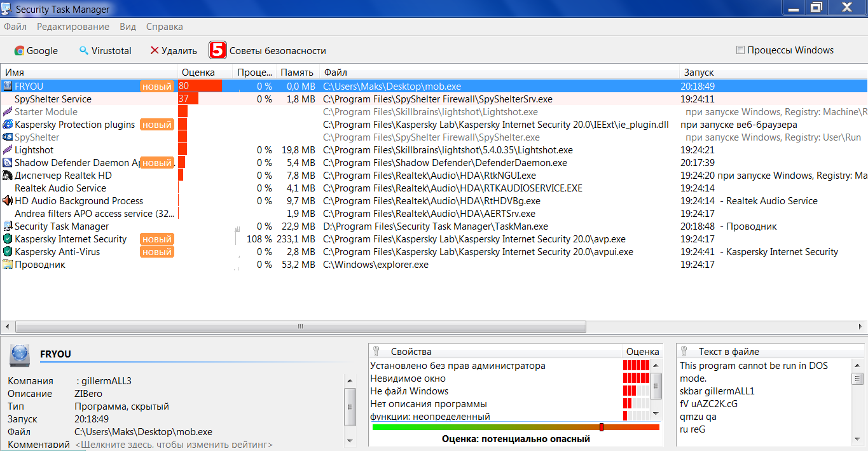This screenshot has width=868, height=451.
Task: Sort by the Запуск column header
Action: click(x=773, y=73)
